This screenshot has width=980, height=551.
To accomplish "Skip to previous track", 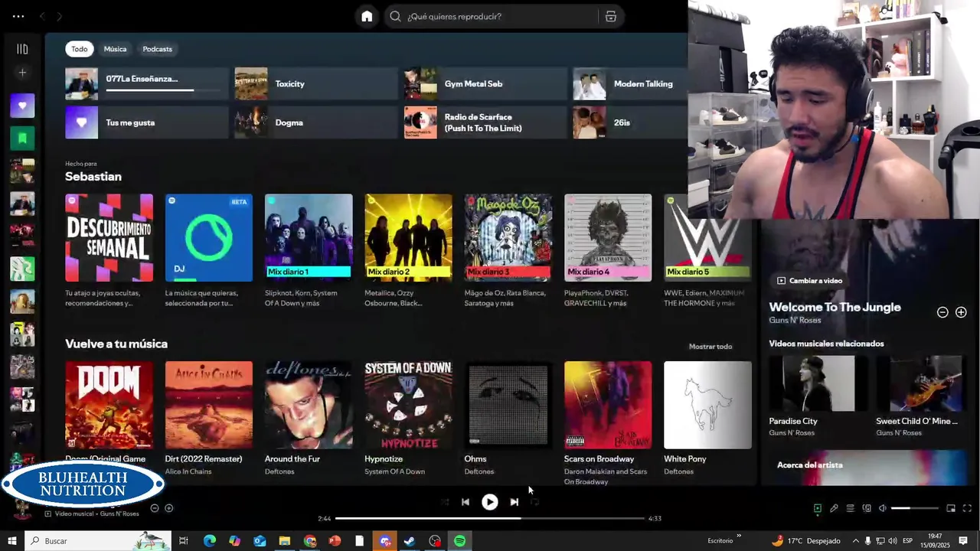I will (x=465, y=502).
